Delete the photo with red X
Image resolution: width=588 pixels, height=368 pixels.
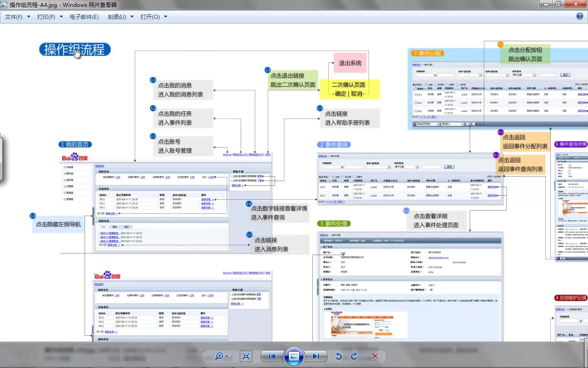coord(375,356)
